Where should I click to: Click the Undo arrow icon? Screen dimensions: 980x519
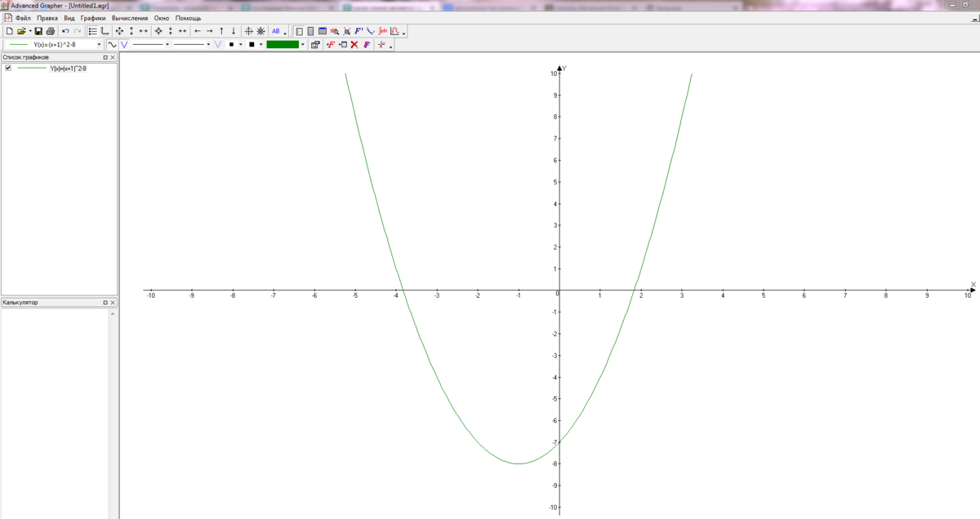coord(65,31)
